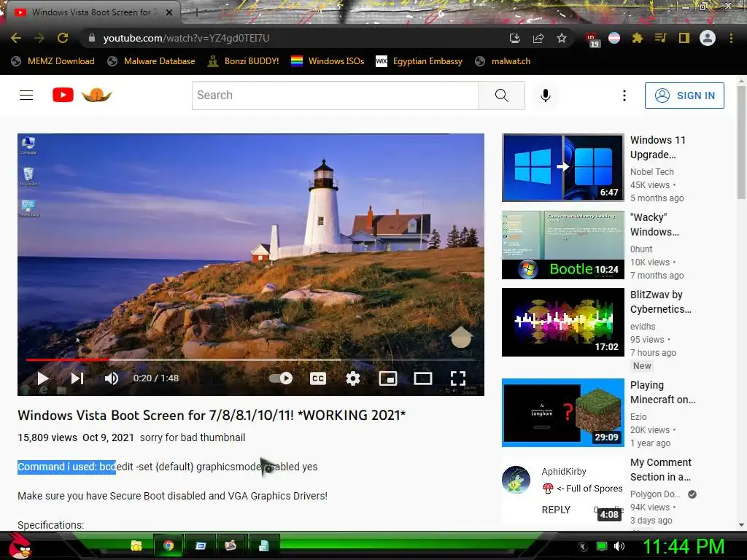This screenshot has height=560, width=747.
Task: Focus the YouTube Search field
Action: [x=336, y=96]
